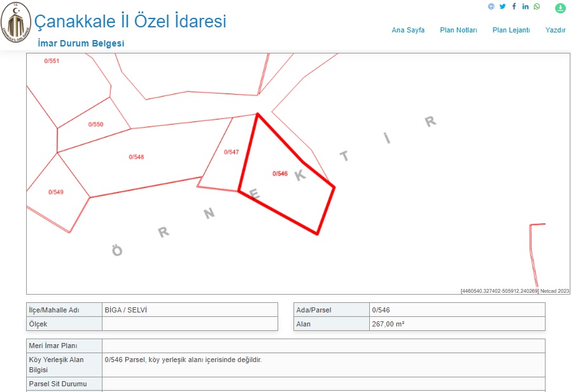Print the document with Yazdır
Image resolution: width=571 pixels, height=392 pixels.
(555, 30)
